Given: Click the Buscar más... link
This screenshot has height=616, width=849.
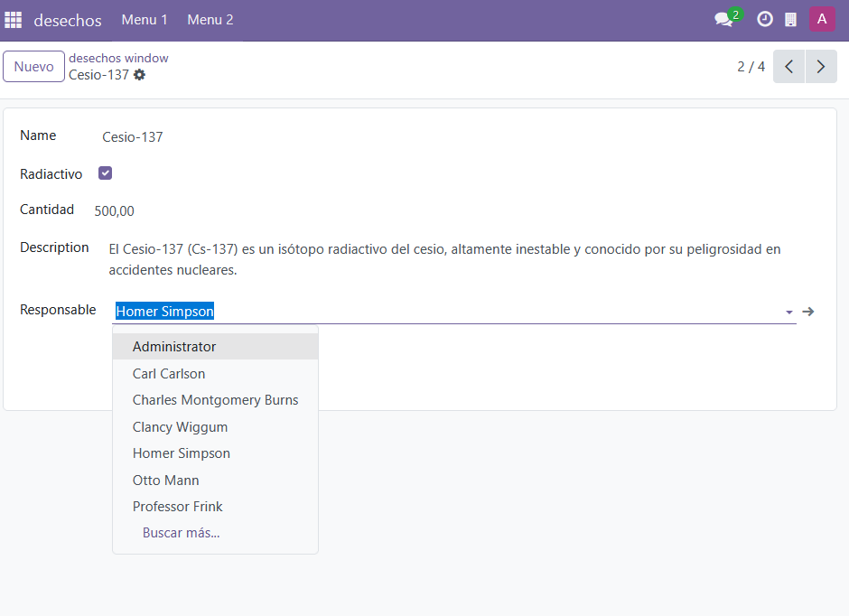Looking at the screenshot, I should 181,533.
